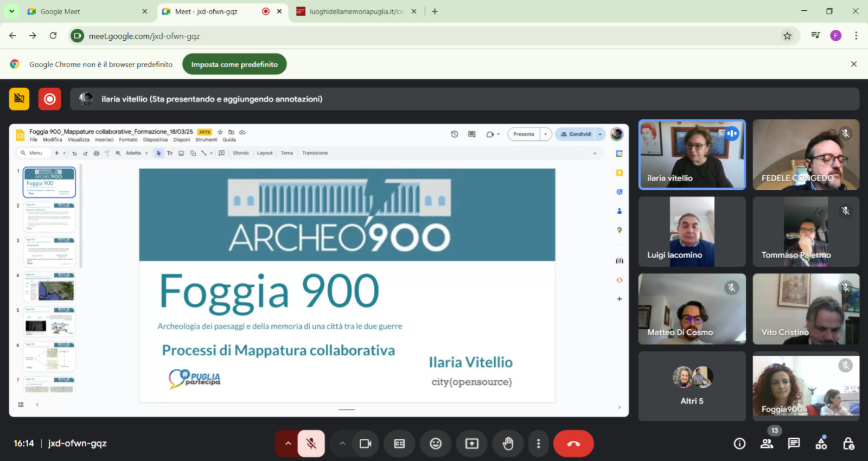
Task: Open the Chrome profile avatar
Action: (x=835, y=36)
